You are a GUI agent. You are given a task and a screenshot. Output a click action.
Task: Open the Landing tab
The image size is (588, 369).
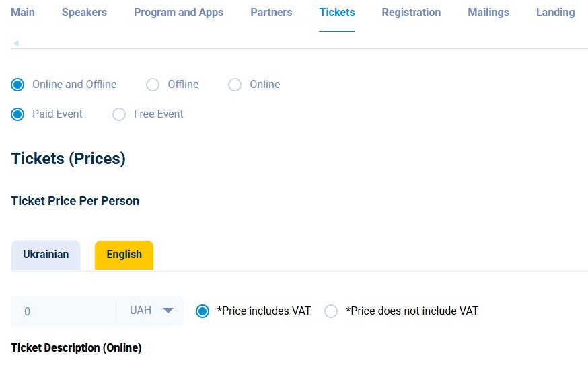(555, 13)
